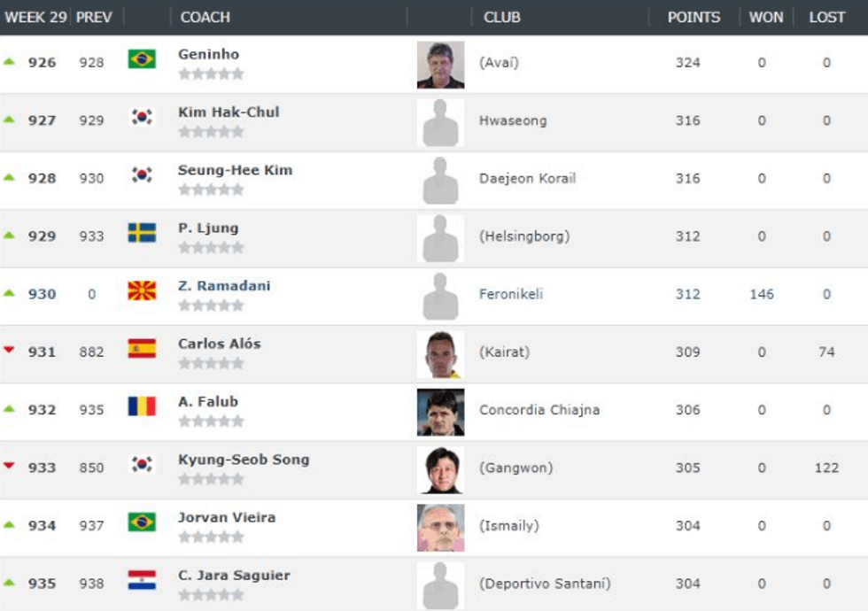This screenshot has height=611, width=868.
Task: Click South Korea flag beside Kim Hak-Chul
Action: 142,117
